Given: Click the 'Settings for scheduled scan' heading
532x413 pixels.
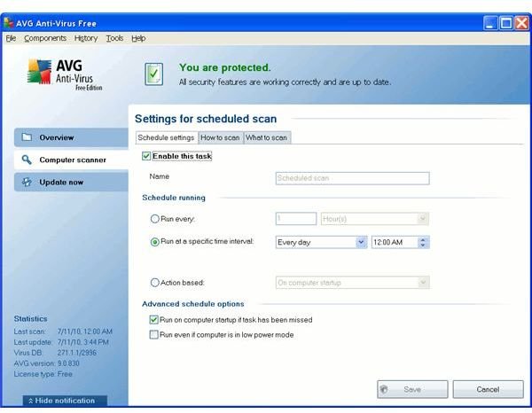Looking at the screenshot, I should [x=206, y=119].
